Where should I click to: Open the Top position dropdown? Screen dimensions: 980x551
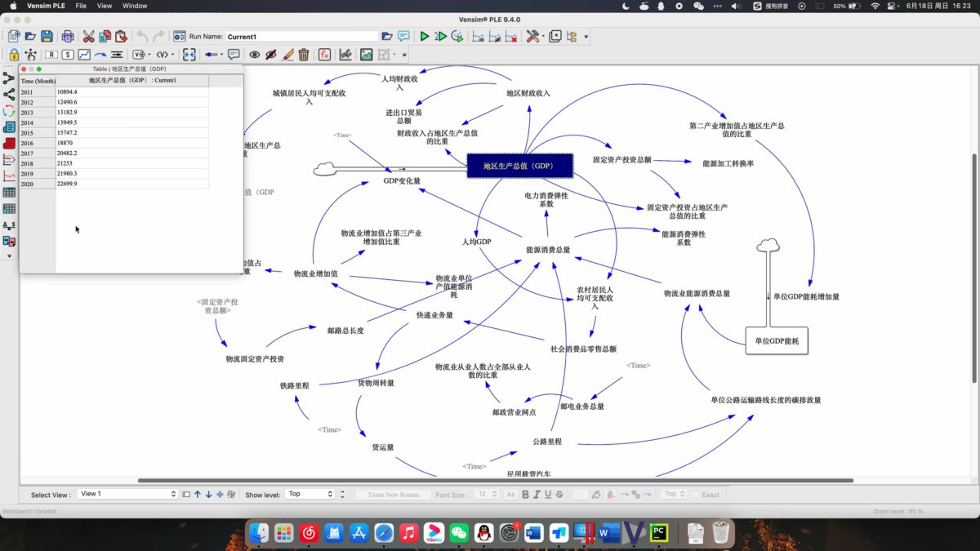point(674,494)
